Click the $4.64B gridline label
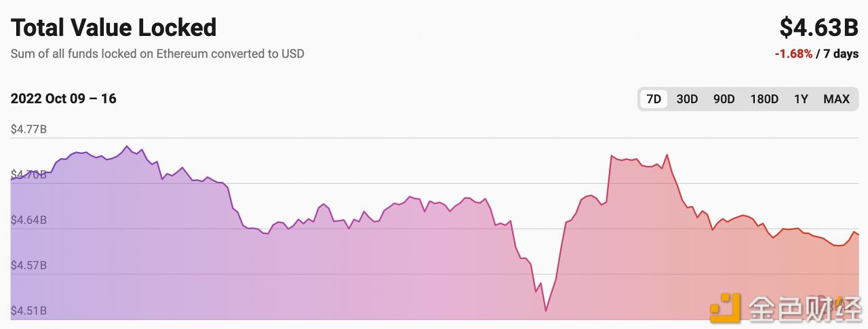The height and width of the screenshot is (329, 868). coord(28,220)
